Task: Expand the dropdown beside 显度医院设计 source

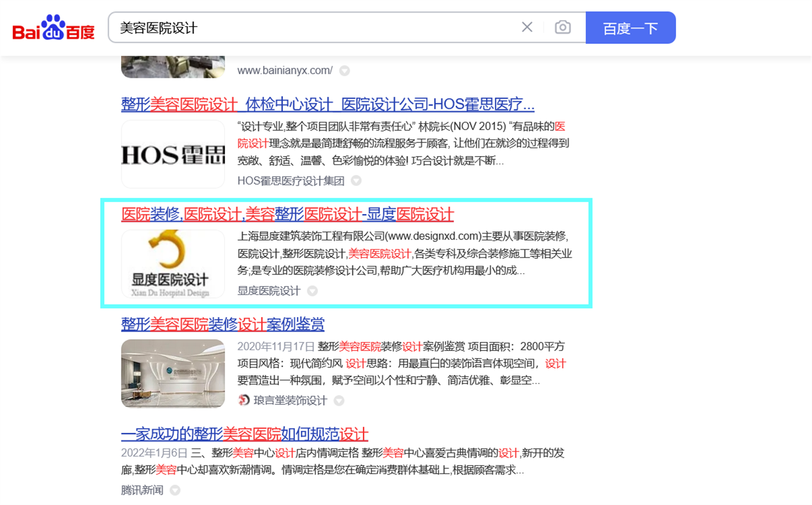Action: (312, 291)
